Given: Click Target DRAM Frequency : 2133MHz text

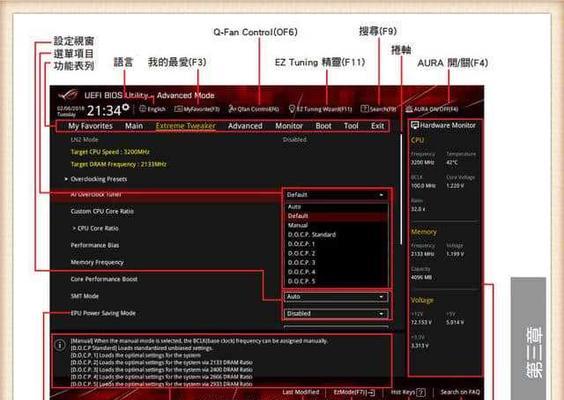Looking at the screenshot, I should 119,164.
